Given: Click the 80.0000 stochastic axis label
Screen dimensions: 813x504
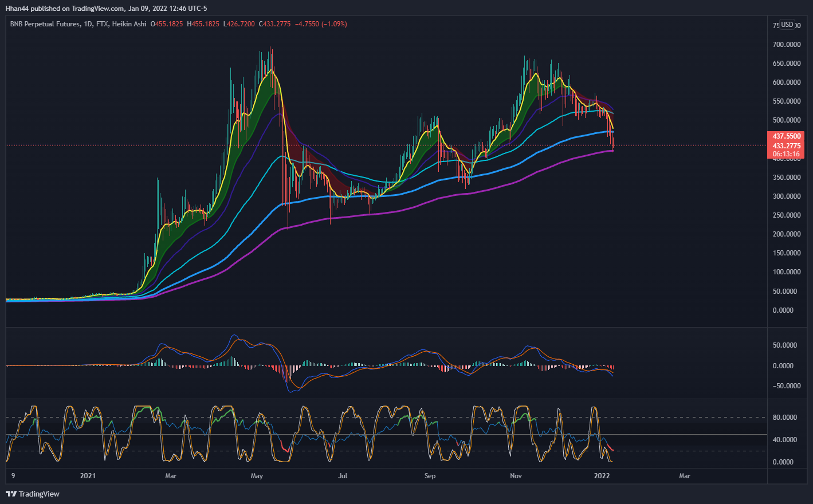Looking at the screenshot, I should point(784,418).
